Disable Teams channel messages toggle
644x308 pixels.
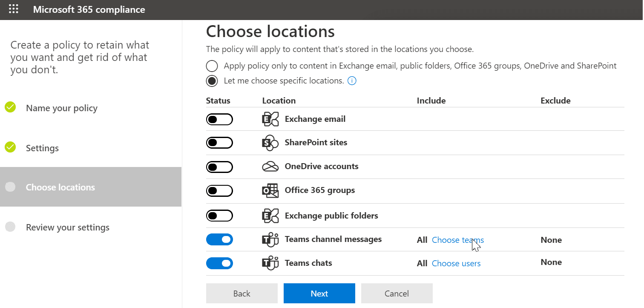[x=219, y=240]
